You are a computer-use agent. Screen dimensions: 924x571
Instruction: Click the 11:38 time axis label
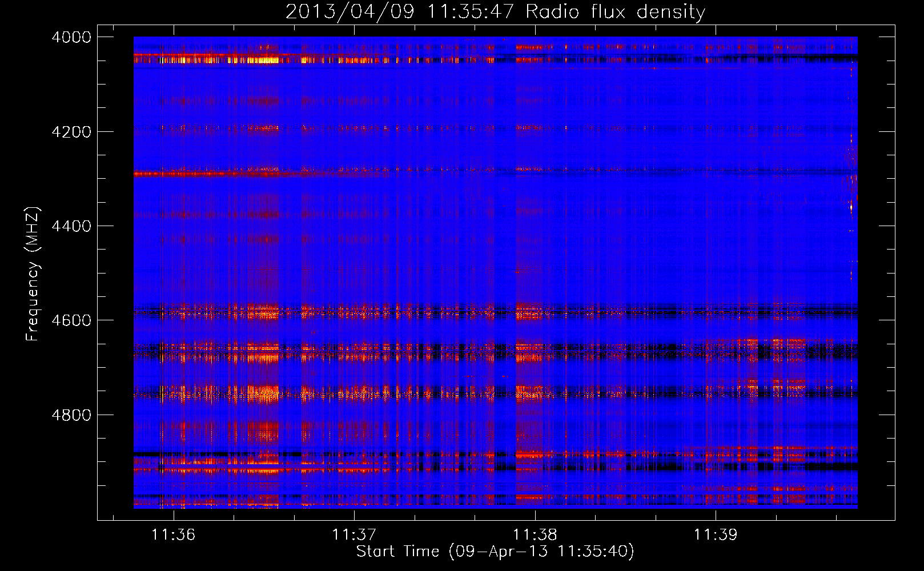click(x=535, y=534)
